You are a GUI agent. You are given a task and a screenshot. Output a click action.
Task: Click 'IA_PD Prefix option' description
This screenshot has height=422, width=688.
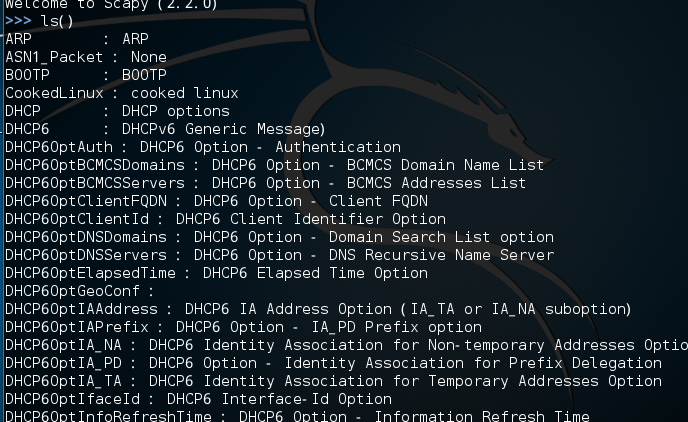coord(396,327)
